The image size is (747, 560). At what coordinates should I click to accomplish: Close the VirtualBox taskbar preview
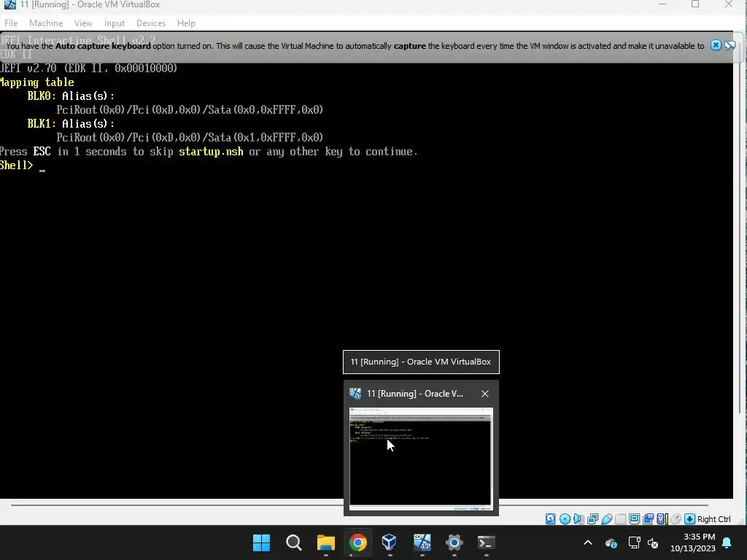[485, 394]
